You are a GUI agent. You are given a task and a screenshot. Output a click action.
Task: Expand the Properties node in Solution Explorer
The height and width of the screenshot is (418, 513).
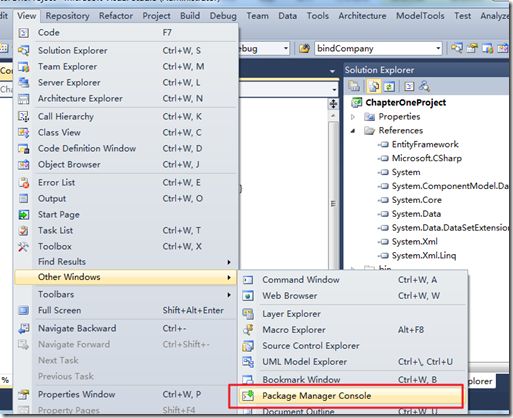353,117
